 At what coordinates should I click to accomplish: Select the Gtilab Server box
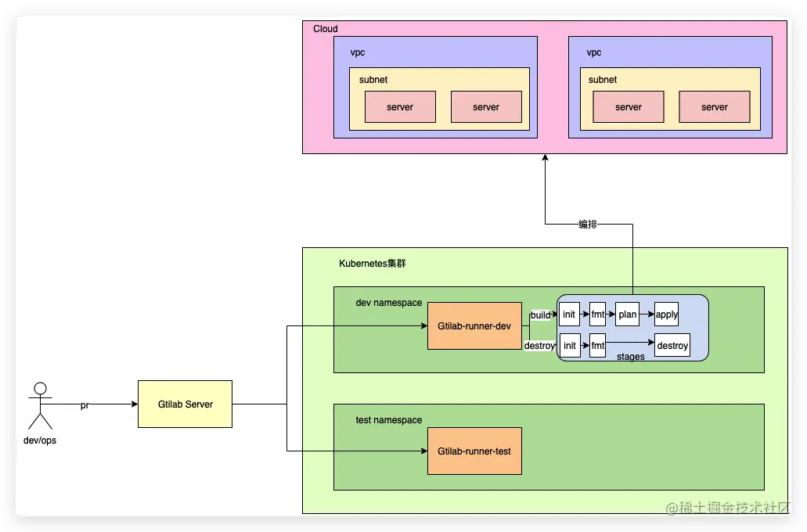[x=185, y=404]
